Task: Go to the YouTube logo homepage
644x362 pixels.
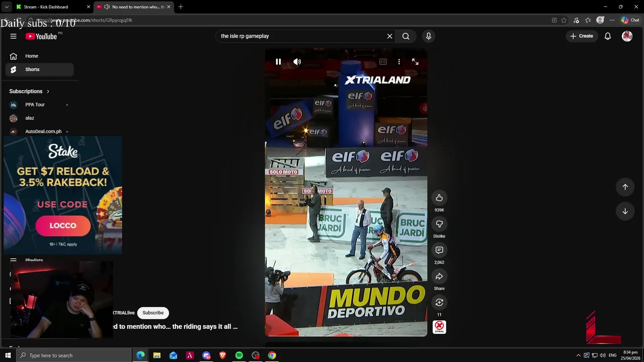Action: (x=41, y=36)
